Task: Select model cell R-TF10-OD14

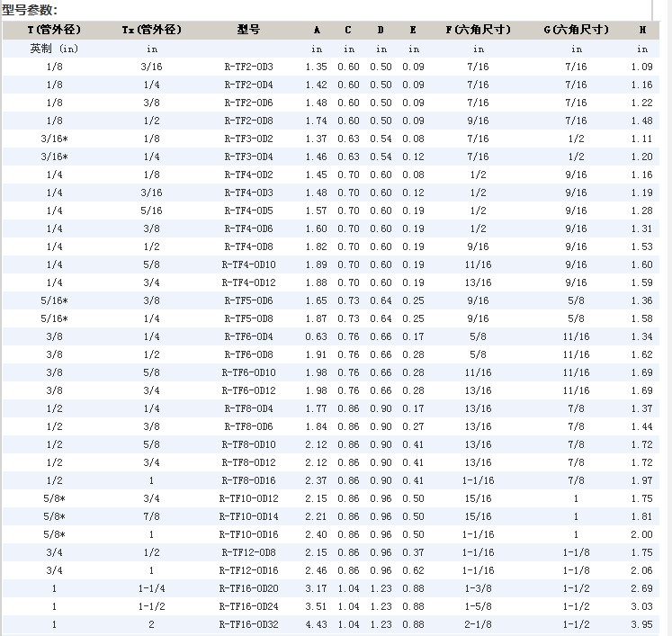Action: (248, 517)
